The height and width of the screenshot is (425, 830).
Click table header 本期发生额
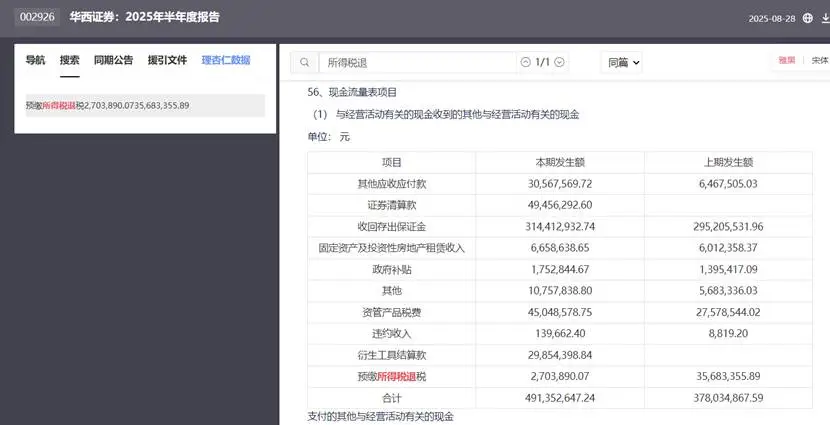point(560,162)
